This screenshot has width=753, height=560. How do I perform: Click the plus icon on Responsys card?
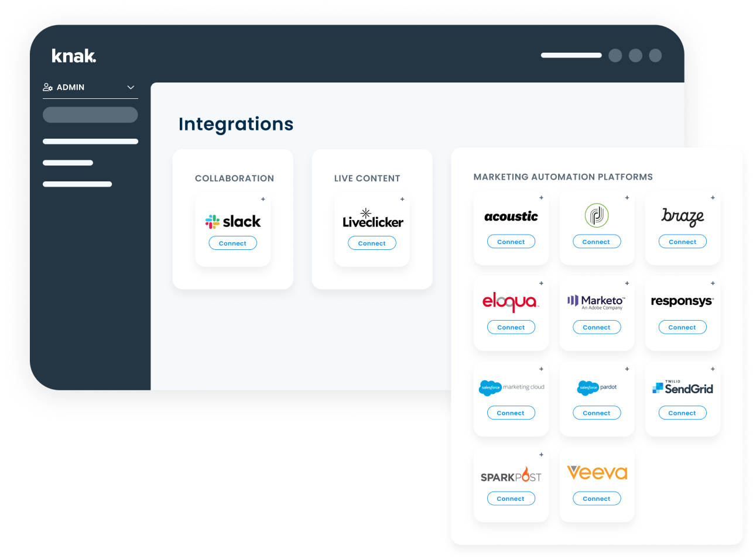point(713,283)
